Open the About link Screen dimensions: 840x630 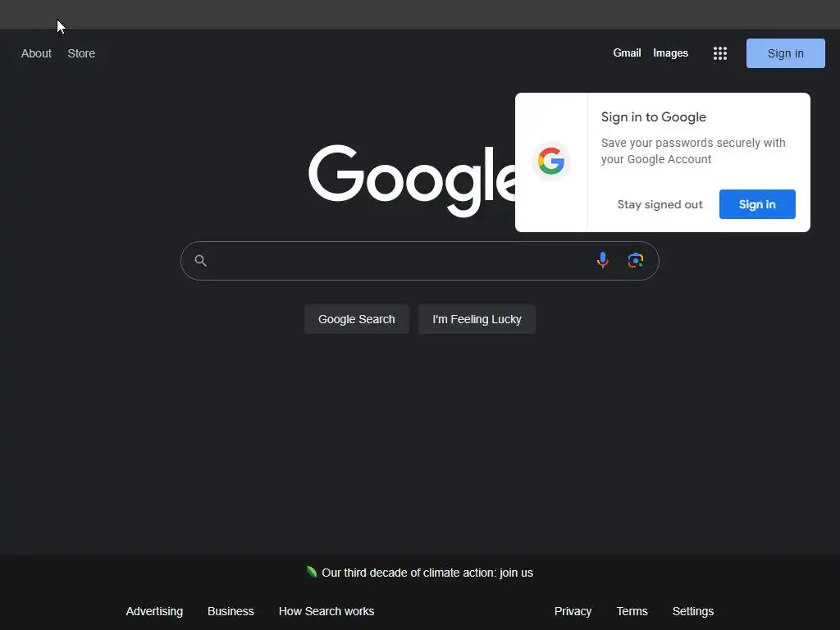coord(36,53)
